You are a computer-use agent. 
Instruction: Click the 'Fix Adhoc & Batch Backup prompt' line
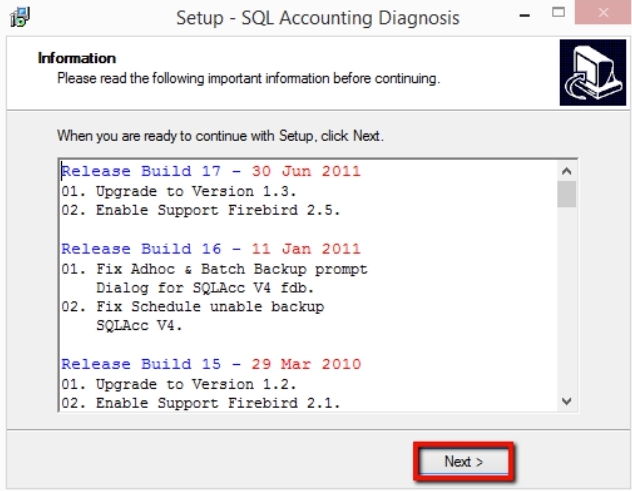pos(214,268)
